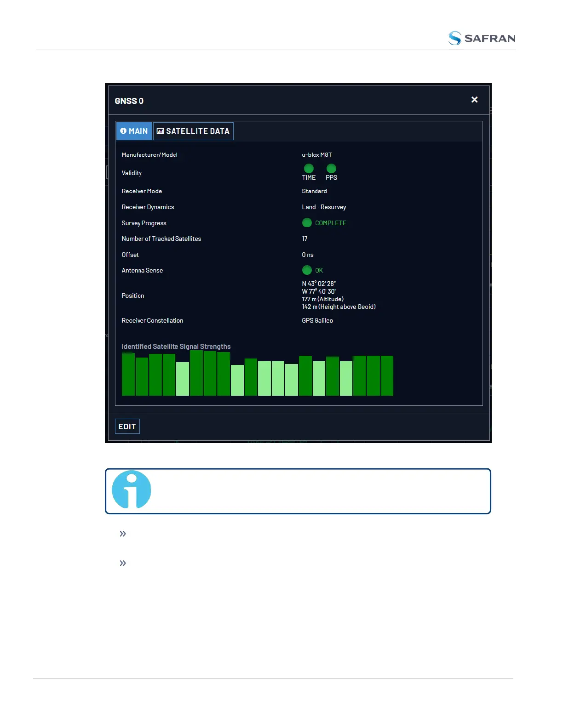Open the SATELLITE DATA tab
Screen dimensions: 563x728
pyautogui.click(x=193, y=131)
